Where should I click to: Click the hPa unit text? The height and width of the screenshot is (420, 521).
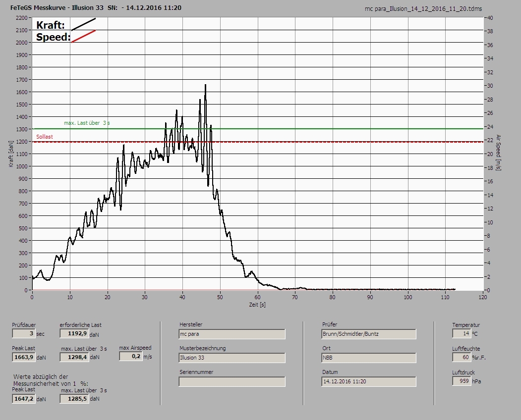(476, 381)
